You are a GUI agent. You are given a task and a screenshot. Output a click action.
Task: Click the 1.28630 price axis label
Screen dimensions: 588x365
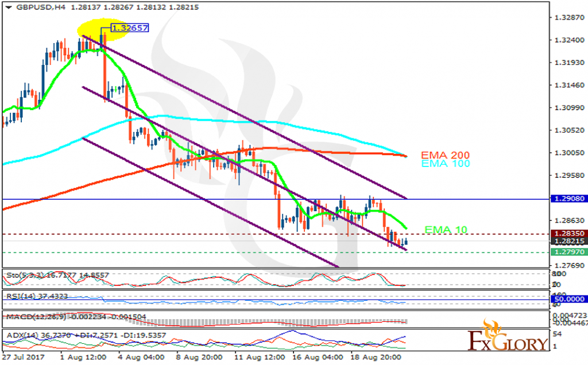point(569,220)
